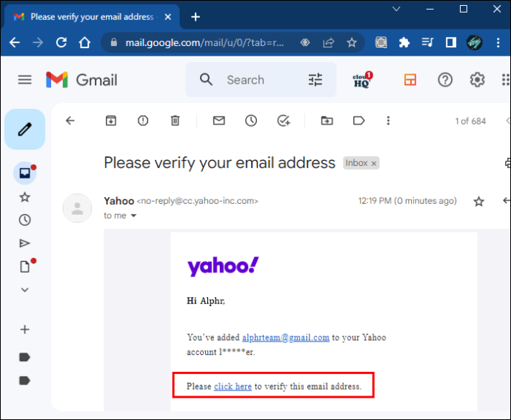The width and height of the screenshot is (511, 420).
Task: Open the alphrteam@gmail.com link
Action: coord(285,337)
